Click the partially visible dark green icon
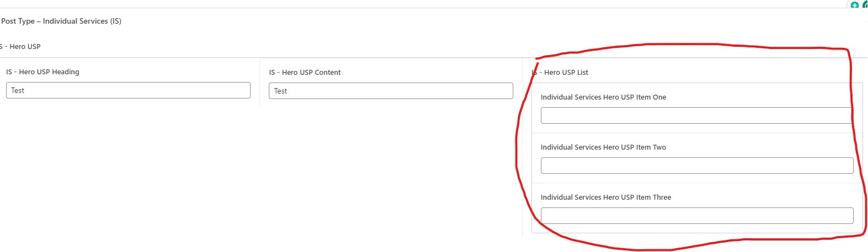 click(x=865, y=5)
